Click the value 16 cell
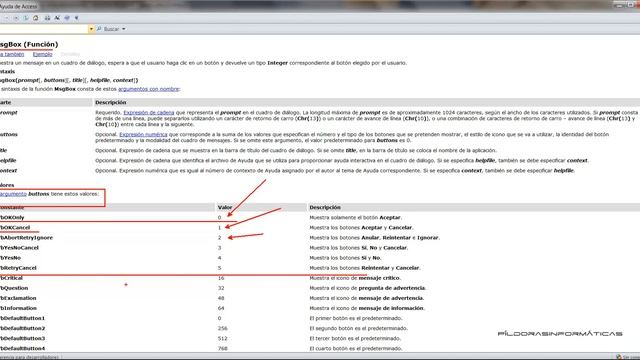The width and height of the screenshot is (640, 360). (x=221, y=278)
